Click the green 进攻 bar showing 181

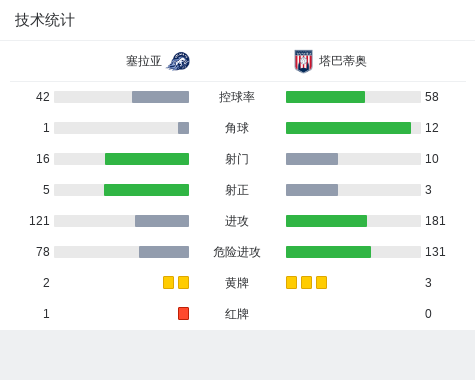pos(326,221)
